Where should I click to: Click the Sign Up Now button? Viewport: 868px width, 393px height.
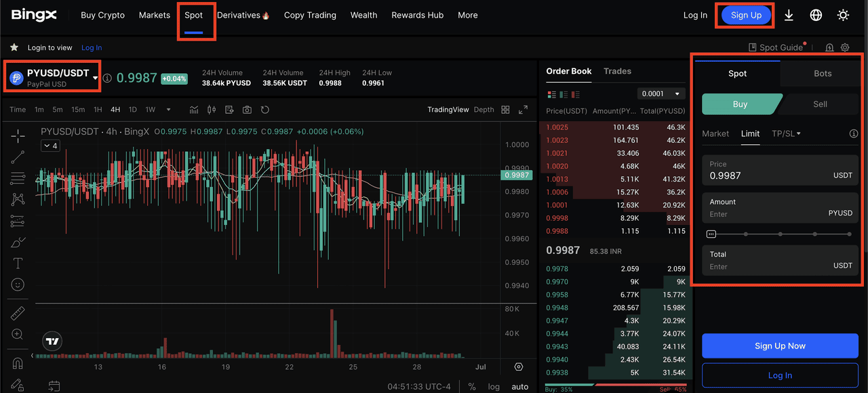click(780, 346)
